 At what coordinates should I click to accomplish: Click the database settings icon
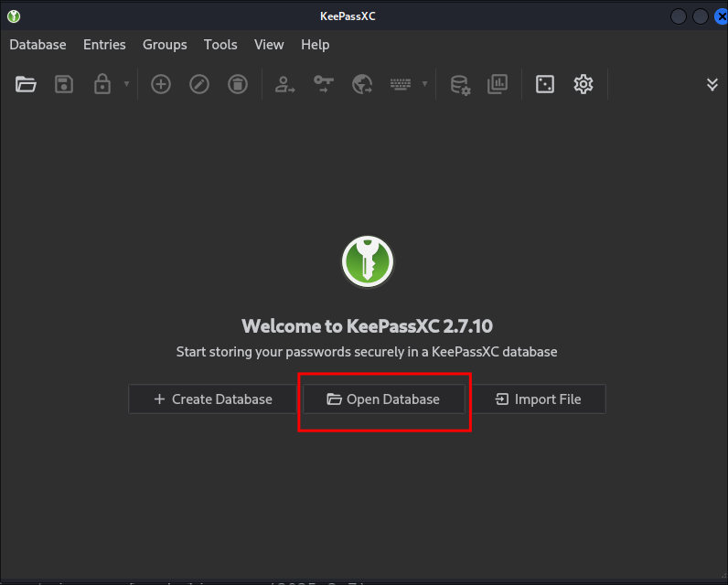[460, 85]
